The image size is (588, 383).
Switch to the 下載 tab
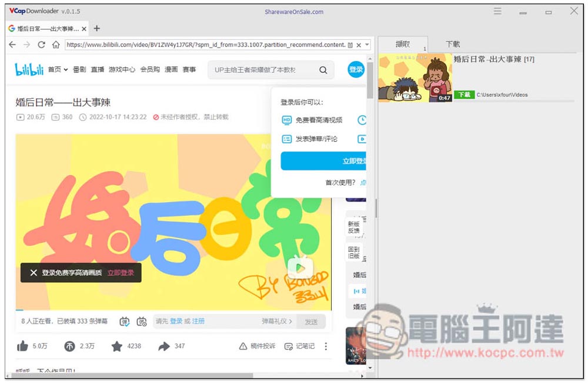pos(452,44)
